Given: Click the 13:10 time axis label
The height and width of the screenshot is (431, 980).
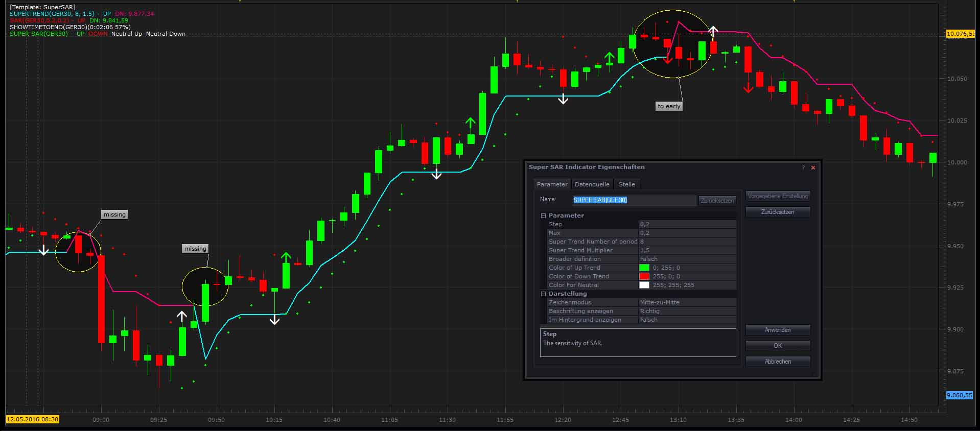Looking at the screenshot, I should pyautogui.click(x=679, y=420).
